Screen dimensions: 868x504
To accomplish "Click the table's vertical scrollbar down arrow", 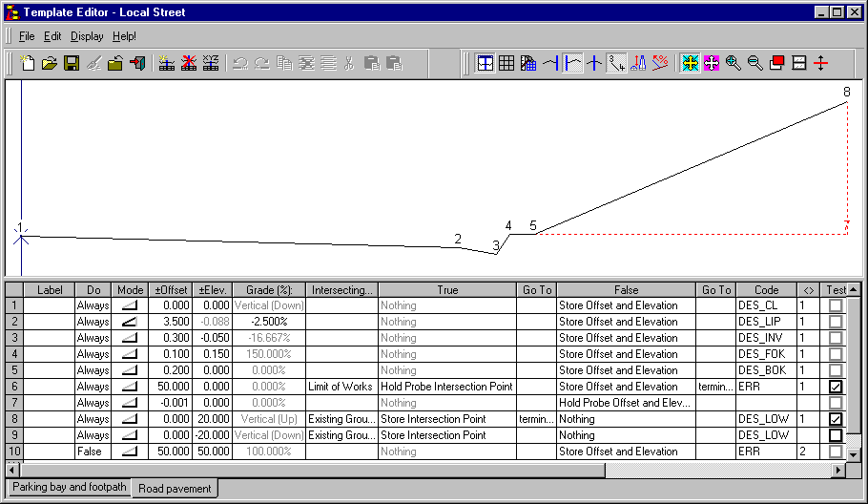I will point(854,454).
